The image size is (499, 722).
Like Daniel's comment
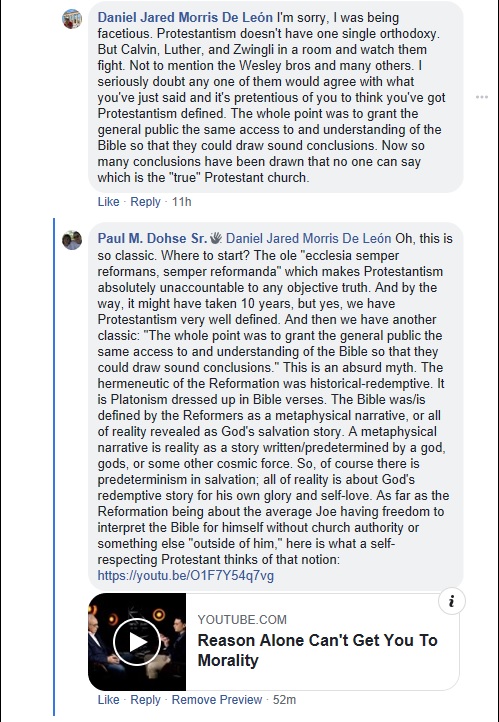point(108,202)
